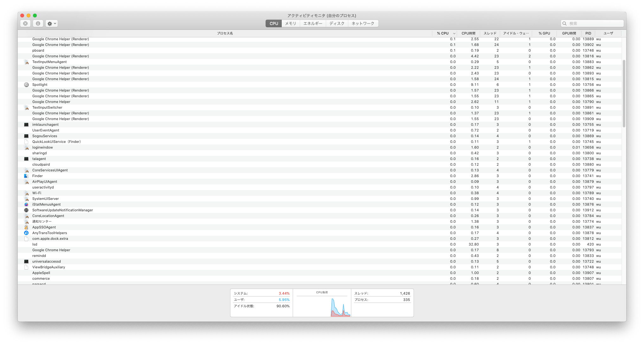Click the システム percentage value 3.44%
Screen dimensions: 644x345
pyautogui.click(x=284, y=293)
